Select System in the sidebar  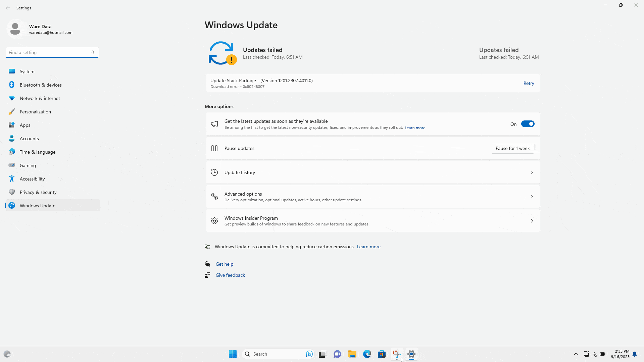point(53,71)
